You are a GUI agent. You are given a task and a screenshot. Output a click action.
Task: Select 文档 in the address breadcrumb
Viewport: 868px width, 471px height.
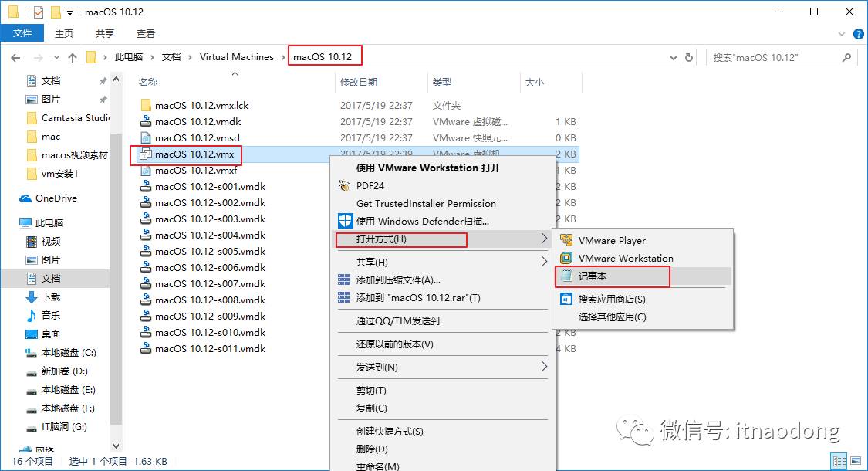click(x=171, y=57)
